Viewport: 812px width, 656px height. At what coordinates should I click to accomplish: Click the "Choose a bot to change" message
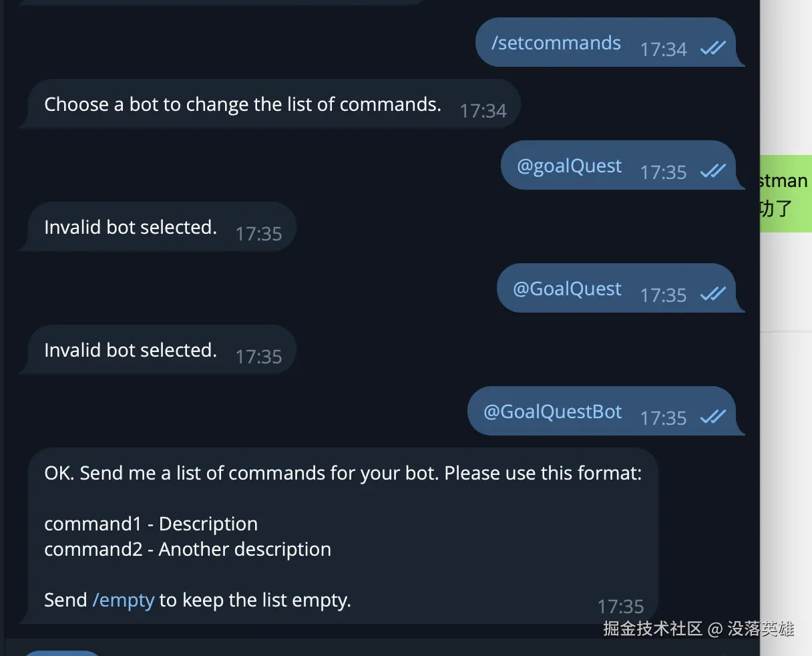[242, 105]
